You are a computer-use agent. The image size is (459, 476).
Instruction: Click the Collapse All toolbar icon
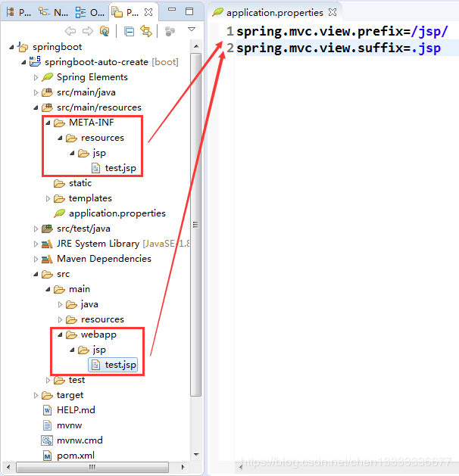click(x=129, y=31)
